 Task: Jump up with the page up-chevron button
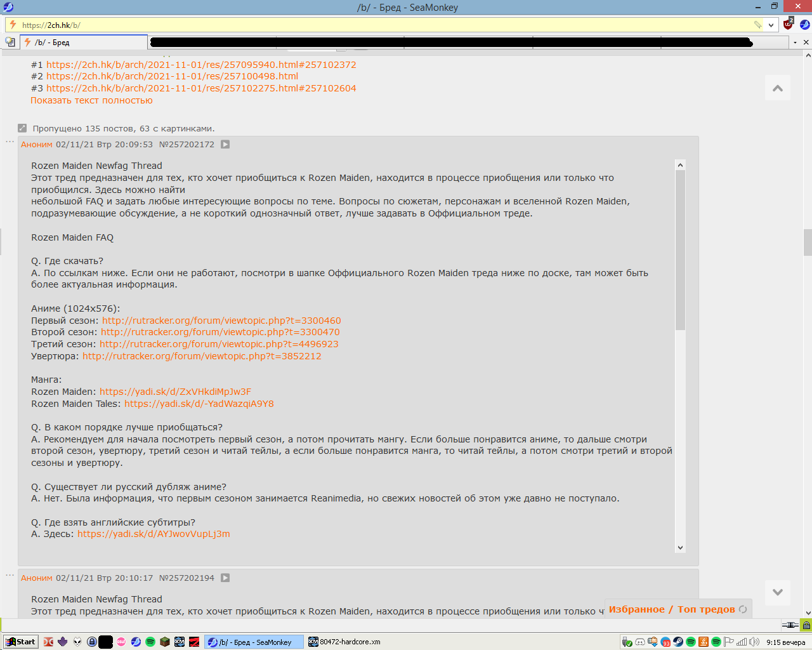click(x=778, y=88)
